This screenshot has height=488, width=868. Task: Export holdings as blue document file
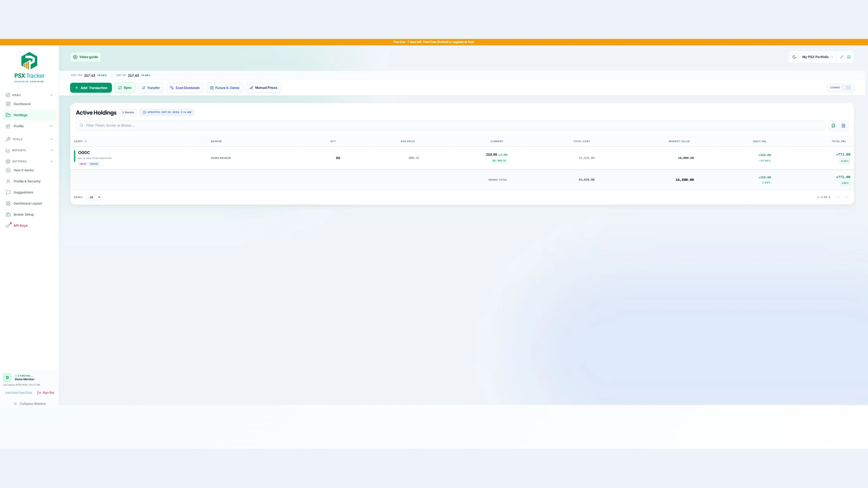pyautogui.click(x=843, y=126)
